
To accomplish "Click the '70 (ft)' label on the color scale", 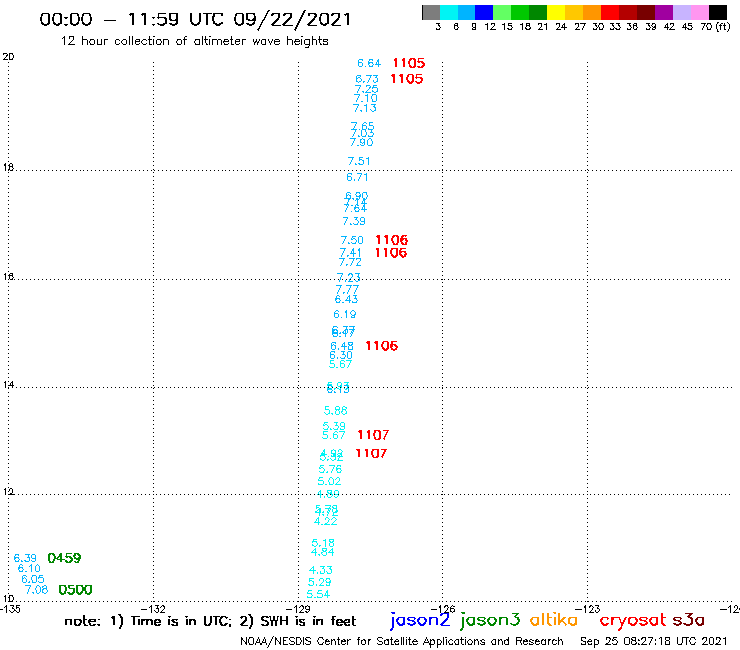I will pyautogui.click(x=715, y=27).
